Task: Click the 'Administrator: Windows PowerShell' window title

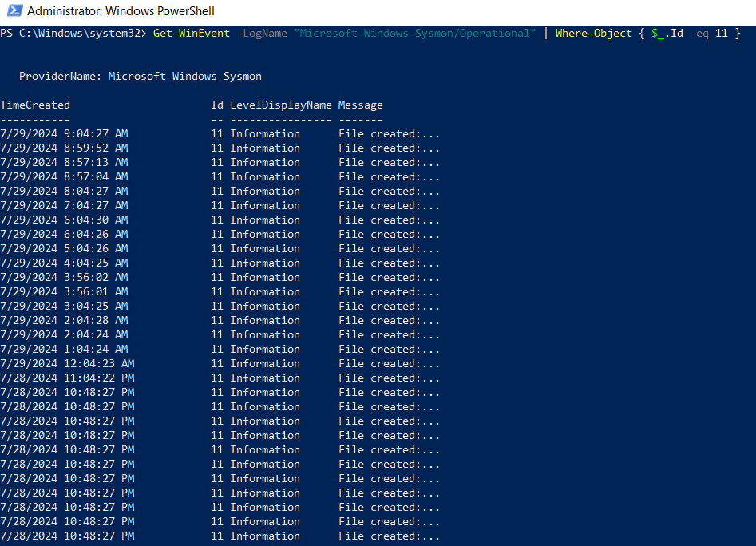Action: click(121, 11)
